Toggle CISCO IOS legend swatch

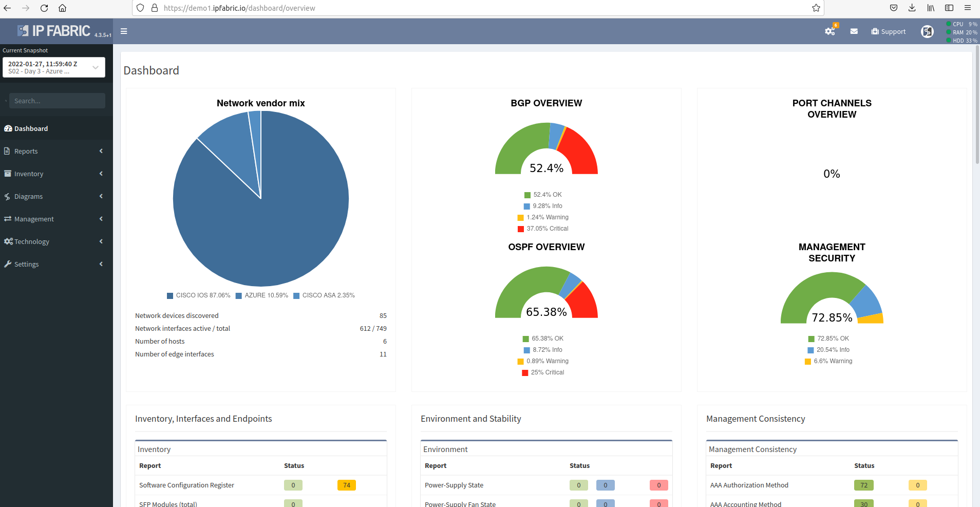(170, 295)
